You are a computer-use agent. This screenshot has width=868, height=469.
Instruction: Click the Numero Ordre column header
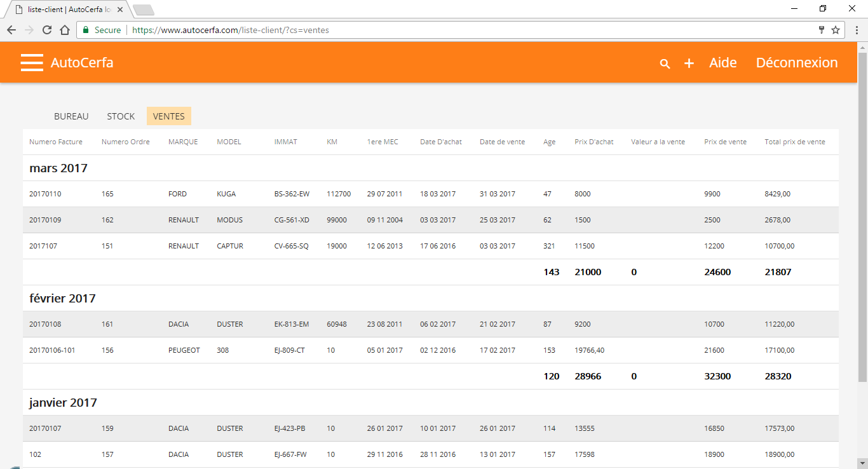126,142
